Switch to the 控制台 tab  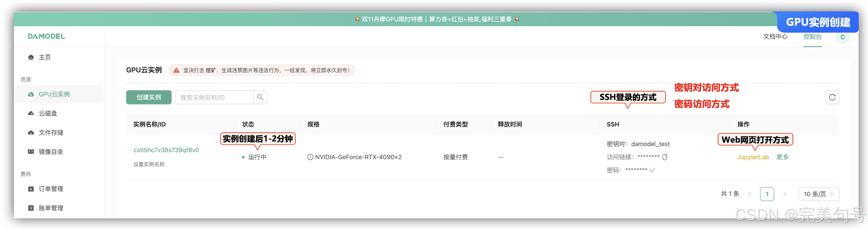click(812, 37)
